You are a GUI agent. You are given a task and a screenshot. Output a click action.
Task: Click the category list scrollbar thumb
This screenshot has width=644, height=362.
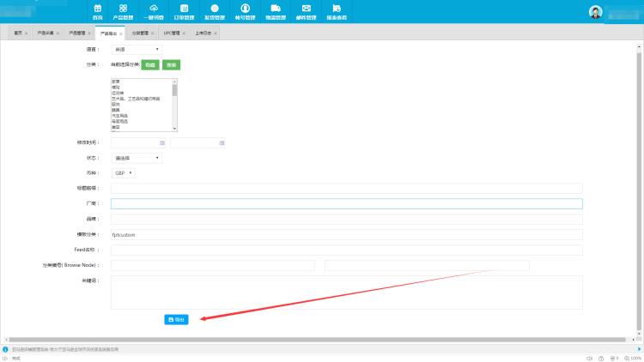pos(175,90)
